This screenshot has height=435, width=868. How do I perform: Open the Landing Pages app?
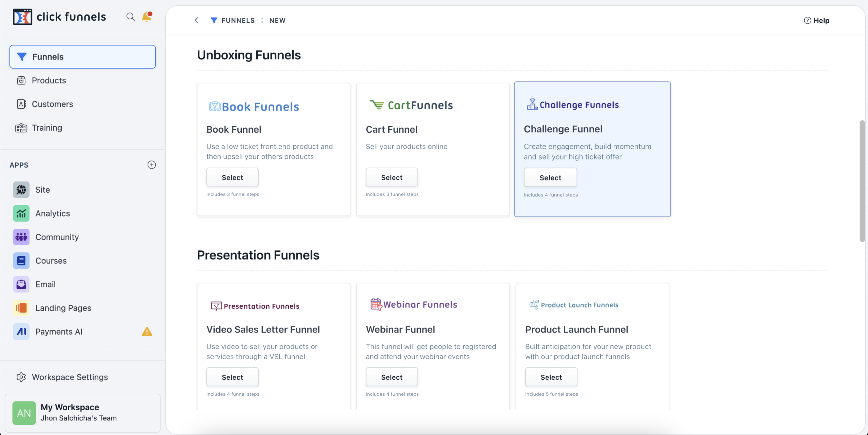tap(82, 308)
